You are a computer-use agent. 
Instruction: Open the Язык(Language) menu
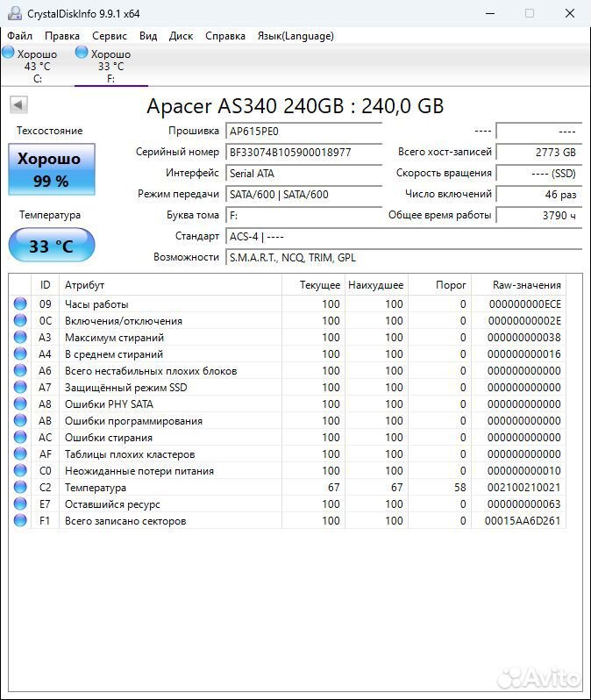pyautogui.click(x=295, y=36)
